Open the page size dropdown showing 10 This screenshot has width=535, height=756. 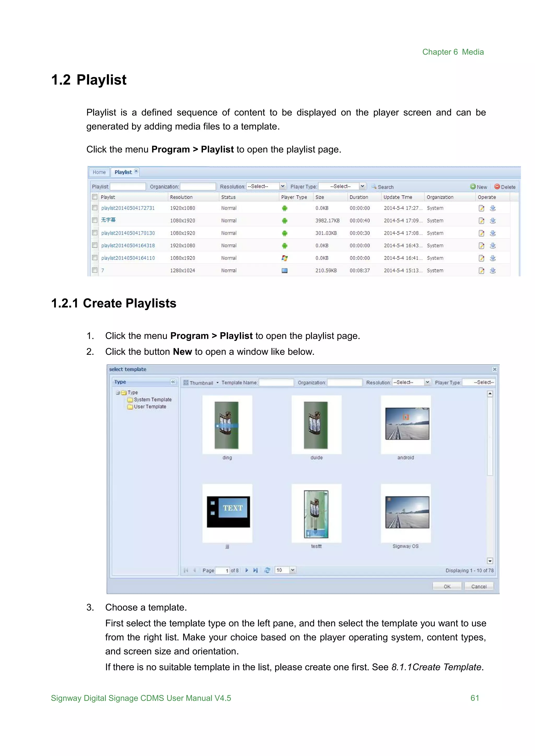point(293,570)
